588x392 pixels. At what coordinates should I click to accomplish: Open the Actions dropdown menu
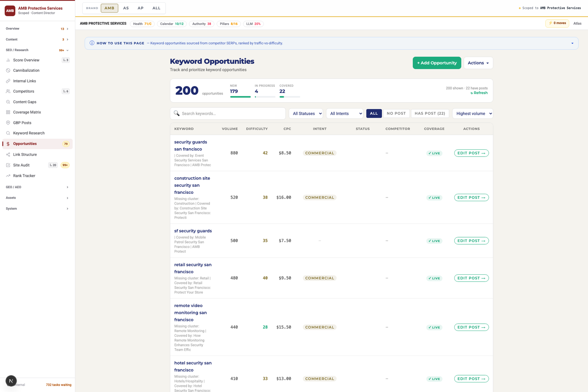[x=478, y=63]
